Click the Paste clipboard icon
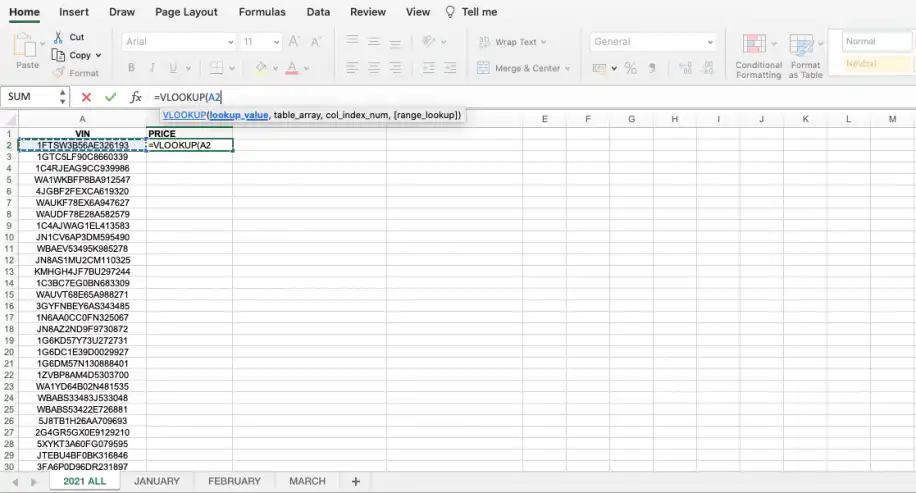This screenshot has height=493, width=916. [24, 45]
